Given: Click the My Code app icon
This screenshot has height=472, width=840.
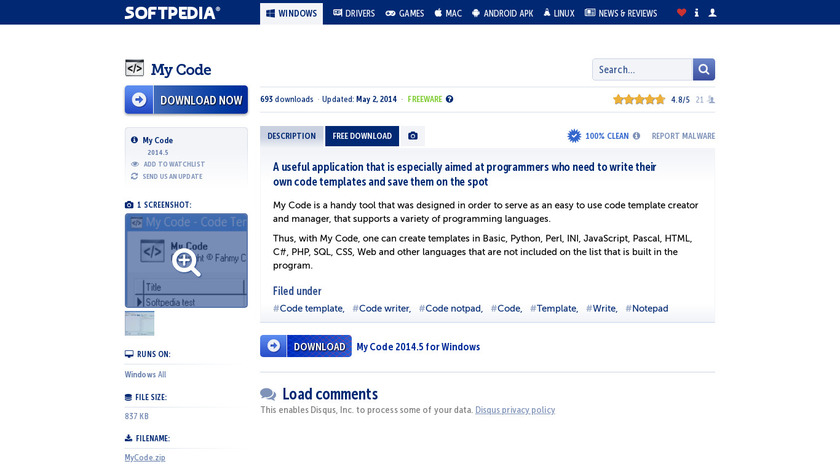Looking at the screenshot, I should click(x=134, y=68).
